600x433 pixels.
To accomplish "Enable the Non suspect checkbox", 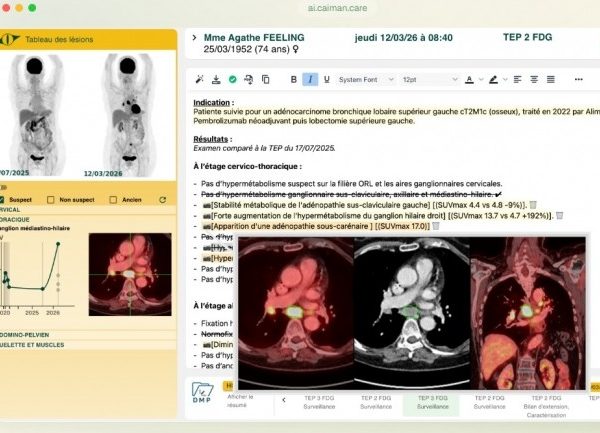I will pos(51,200).
